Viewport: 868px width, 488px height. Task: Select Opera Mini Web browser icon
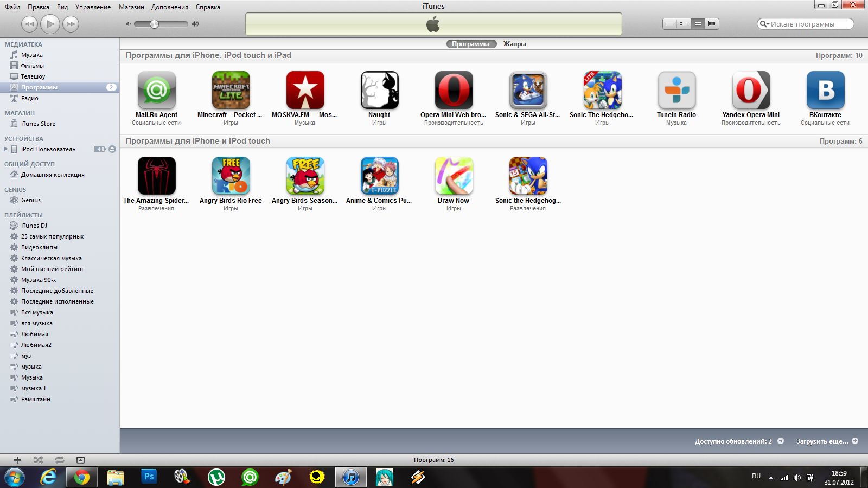(x=454, y=90)
